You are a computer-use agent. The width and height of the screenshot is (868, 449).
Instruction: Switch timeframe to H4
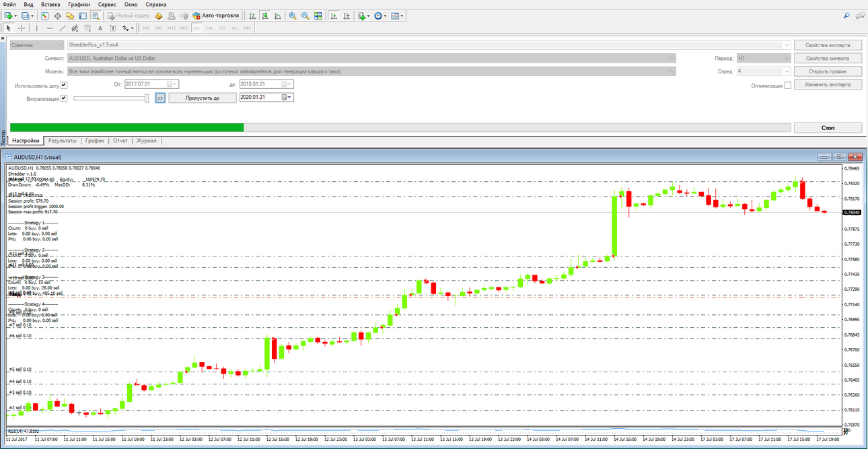pyautogui.click(x=209, y=28)
